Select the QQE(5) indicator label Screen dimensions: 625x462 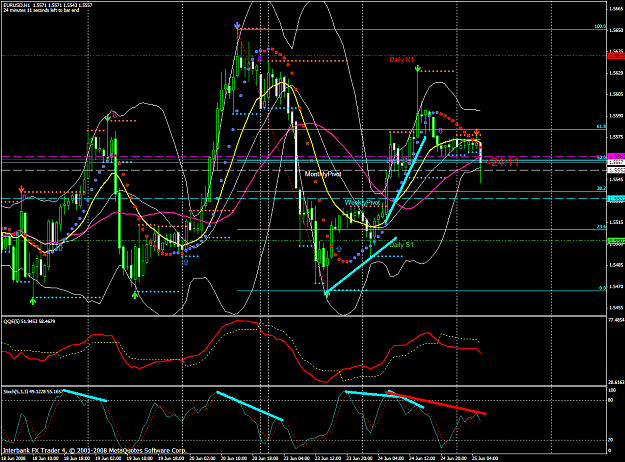(x=29, y=321)
